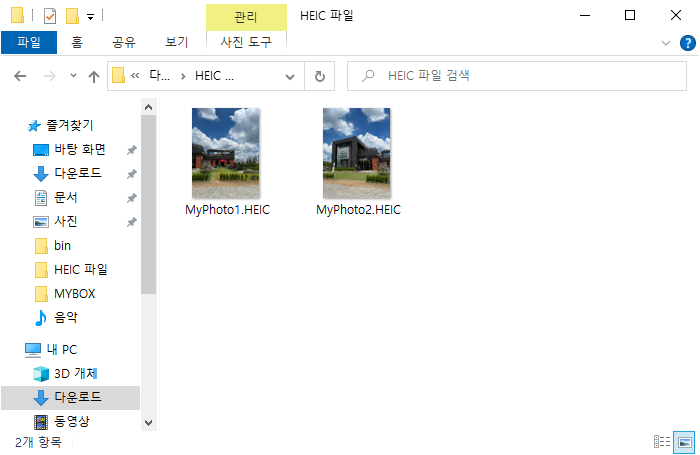Viewport: 700px width, 455px height.
Task: Click the folder icon in the title bar
Action: coord(17,15)
